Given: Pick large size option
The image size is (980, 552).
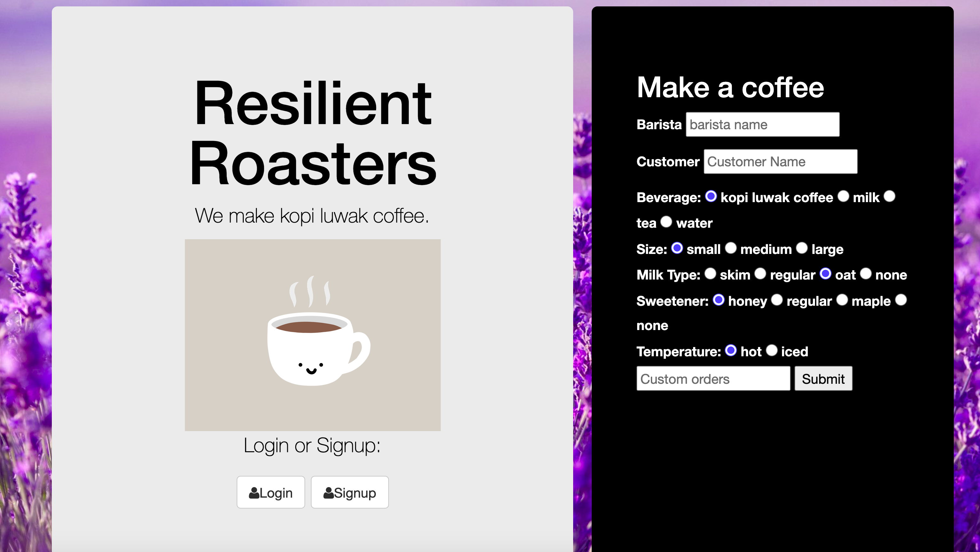Looking at the screenshot, I should click(x=802, y=248).
